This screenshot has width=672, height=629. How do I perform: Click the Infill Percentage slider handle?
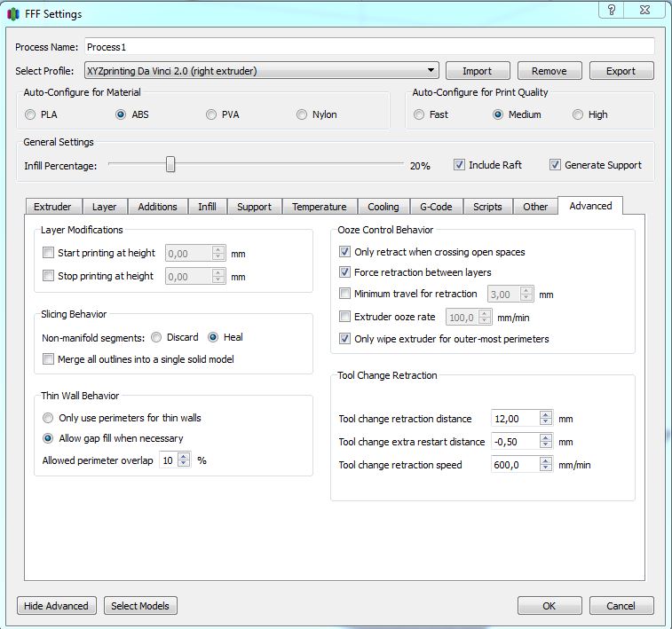170,164
